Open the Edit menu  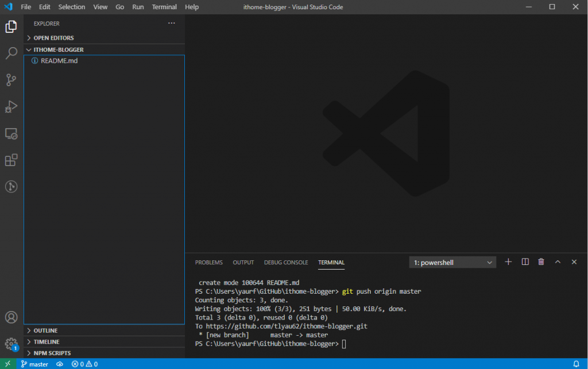[x=45, y=7]
